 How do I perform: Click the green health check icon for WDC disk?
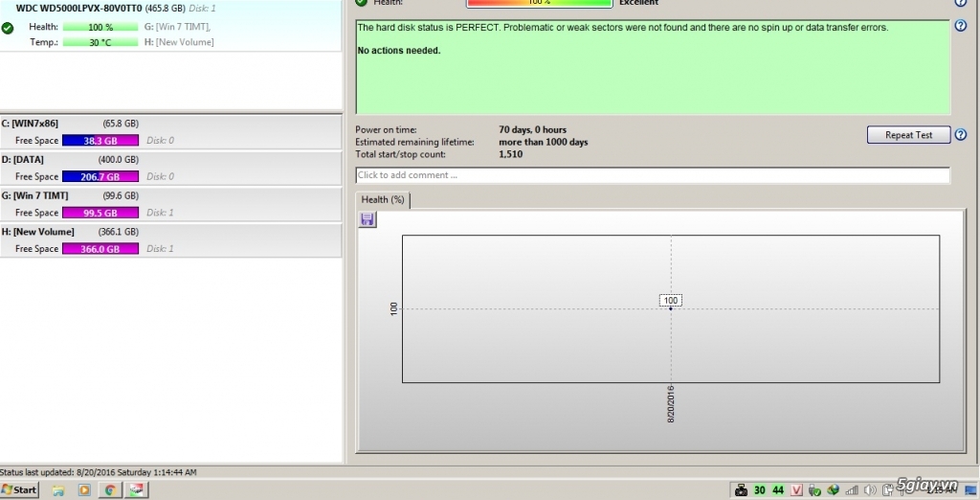8,29
